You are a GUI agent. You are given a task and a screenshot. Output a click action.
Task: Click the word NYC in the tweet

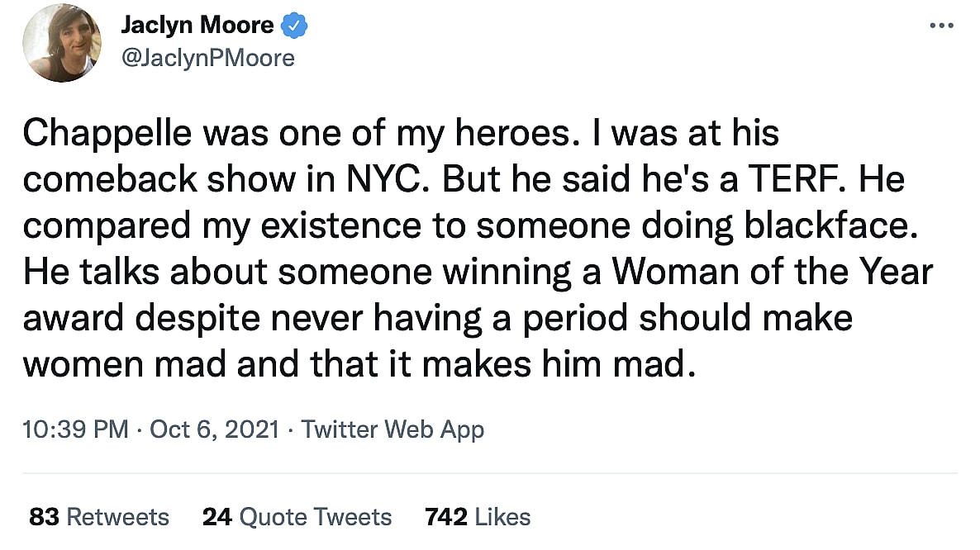(x=399, y=181)
